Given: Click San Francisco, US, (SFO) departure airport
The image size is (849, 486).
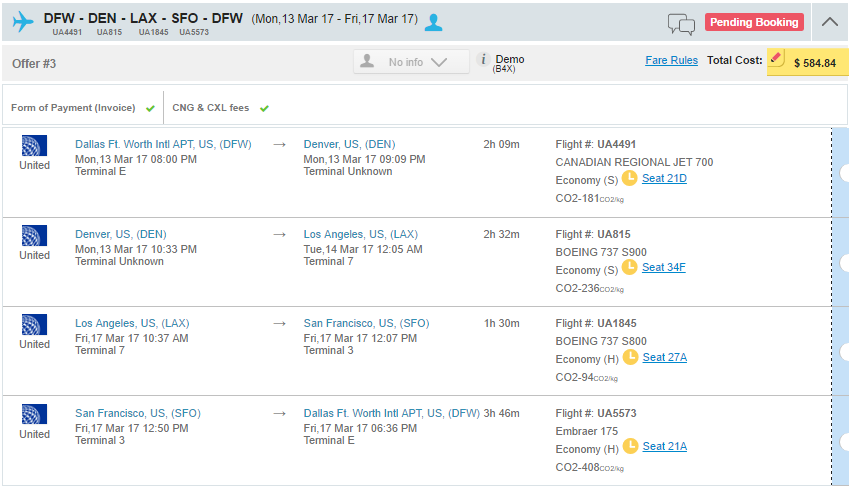Looking at the screenshot, I should (x=138, y=413).
